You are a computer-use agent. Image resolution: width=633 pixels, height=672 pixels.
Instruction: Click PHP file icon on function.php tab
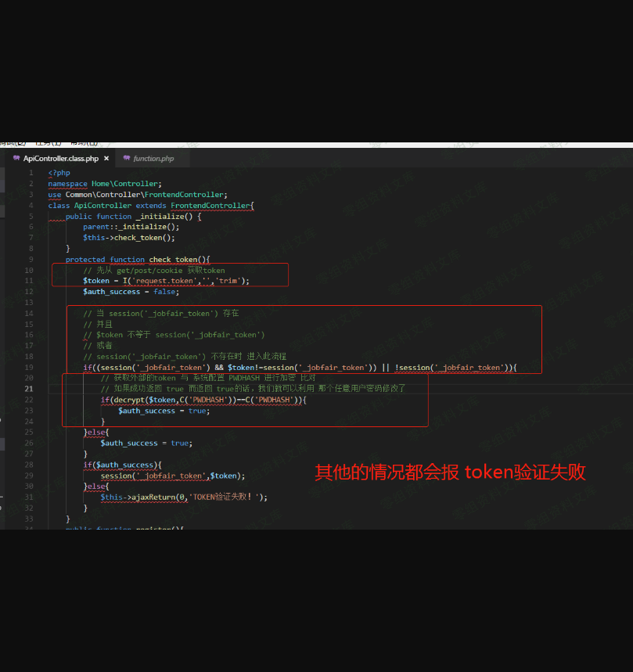click(x=127, y=158)
